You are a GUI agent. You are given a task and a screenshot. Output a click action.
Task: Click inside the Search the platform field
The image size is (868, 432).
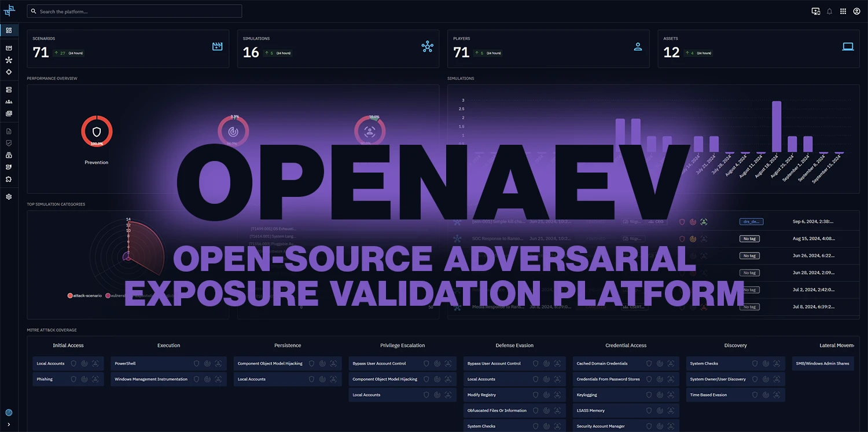(x=134, y=12)
